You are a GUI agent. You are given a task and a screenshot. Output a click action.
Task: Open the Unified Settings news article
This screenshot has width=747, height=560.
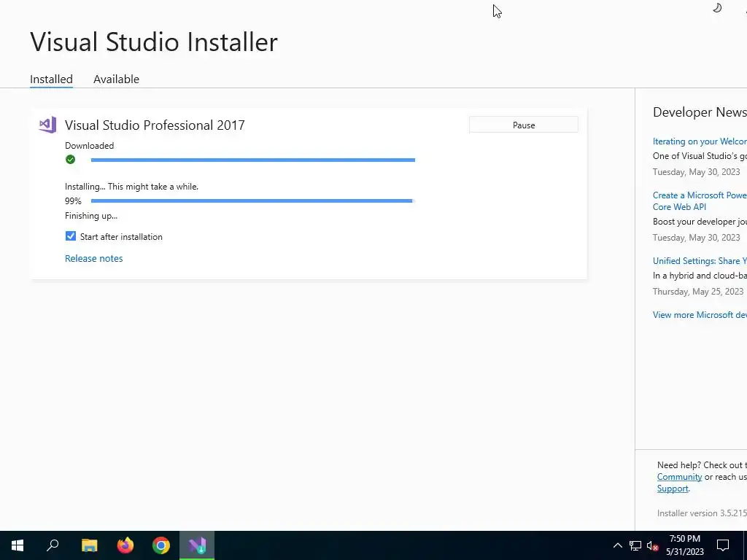click(x=700, y=261)
